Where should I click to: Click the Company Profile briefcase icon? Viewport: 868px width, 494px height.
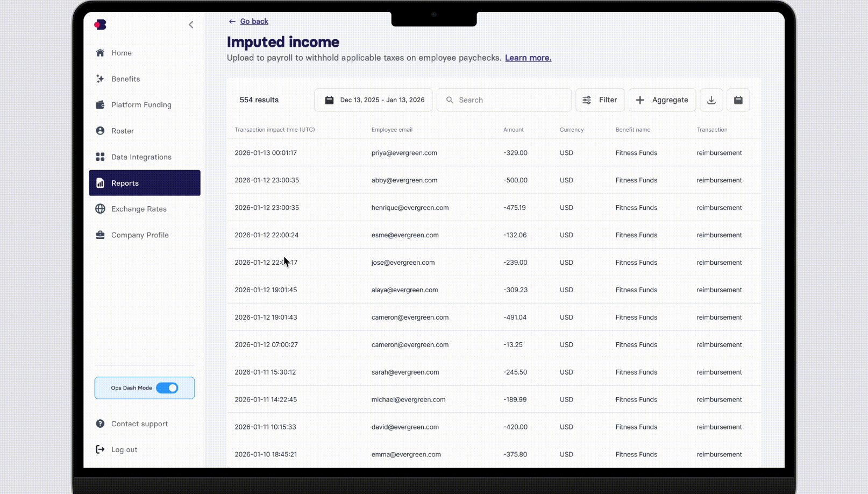[100, 235]
